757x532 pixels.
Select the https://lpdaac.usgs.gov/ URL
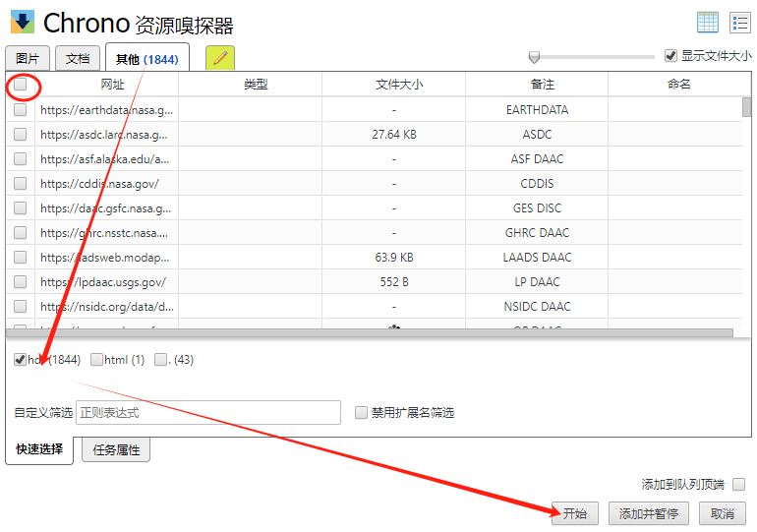103,282
